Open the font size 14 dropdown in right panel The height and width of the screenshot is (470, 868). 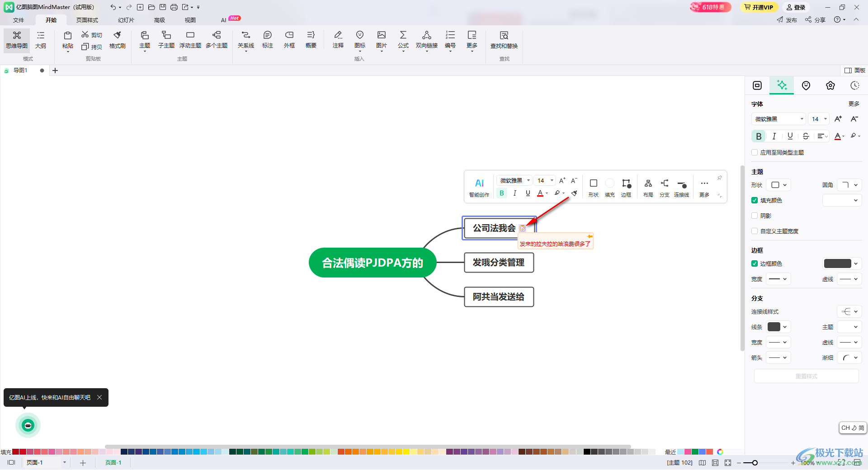(x=819, y=119)
